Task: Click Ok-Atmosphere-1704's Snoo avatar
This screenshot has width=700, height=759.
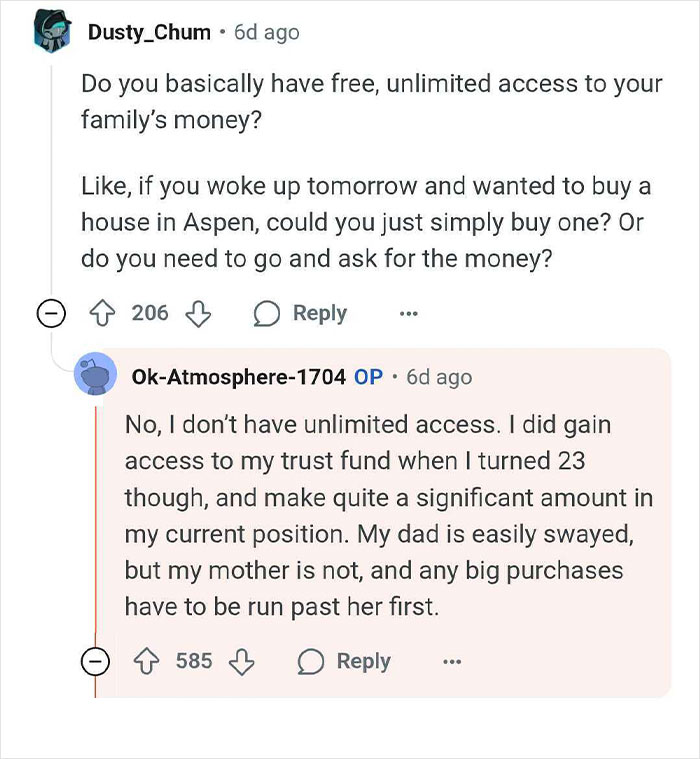Action: pyautogui.click(x=95, y=377)
